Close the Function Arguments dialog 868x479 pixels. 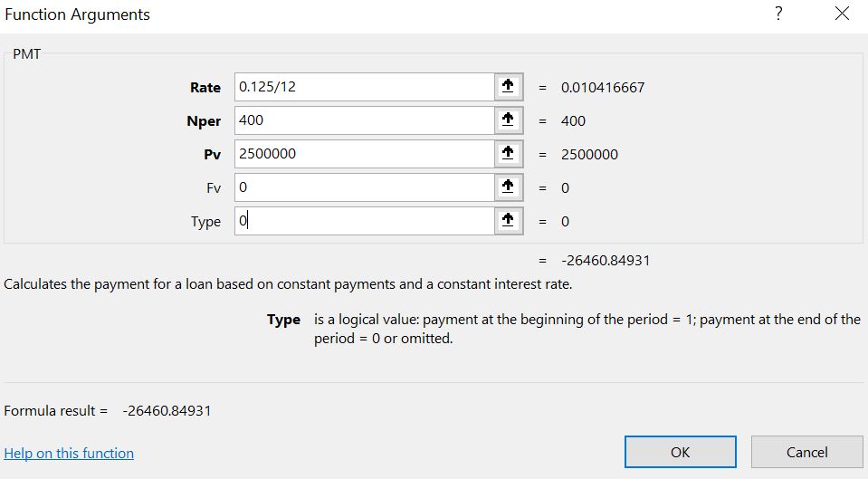coord(842,14)
